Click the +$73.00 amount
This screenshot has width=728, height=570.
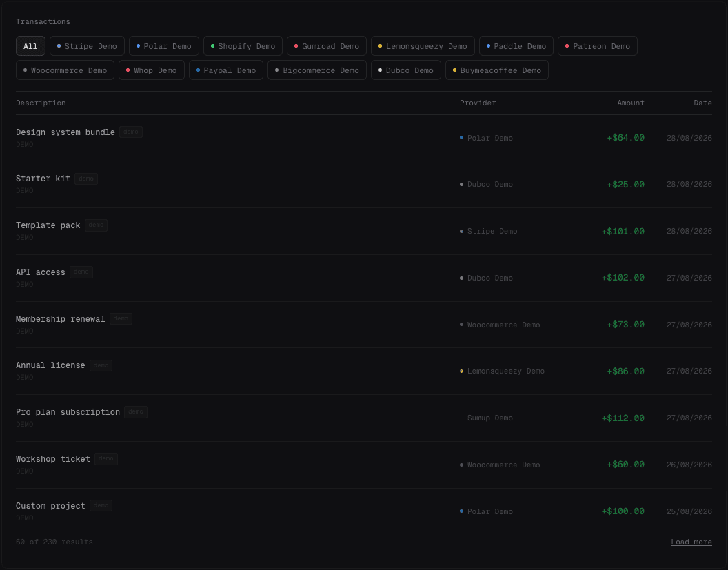[625, 325]
